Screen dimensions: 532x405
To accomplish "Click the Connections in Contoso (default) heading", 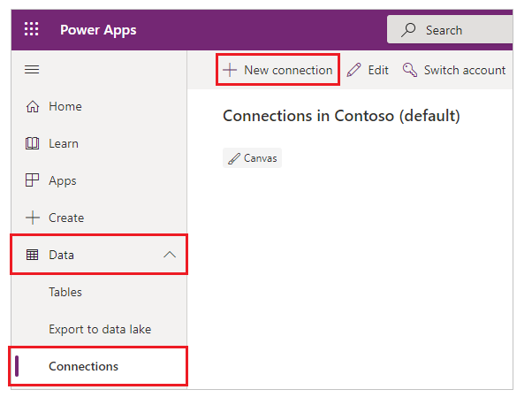I will [x=341, y=116].
